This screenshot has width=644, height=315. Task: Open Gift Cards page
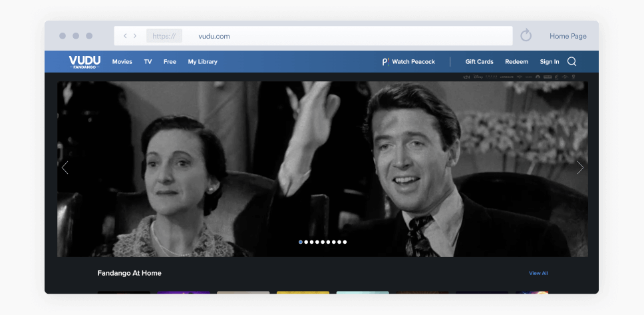[x=479, y=62]
